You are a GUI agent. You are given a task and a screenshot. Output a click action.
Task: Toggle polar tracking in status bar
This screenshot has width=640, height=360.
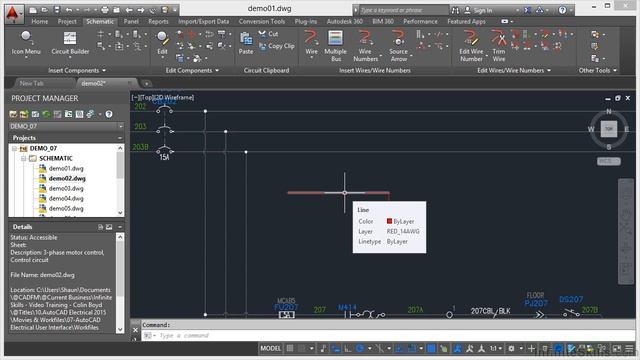point(360,349)
